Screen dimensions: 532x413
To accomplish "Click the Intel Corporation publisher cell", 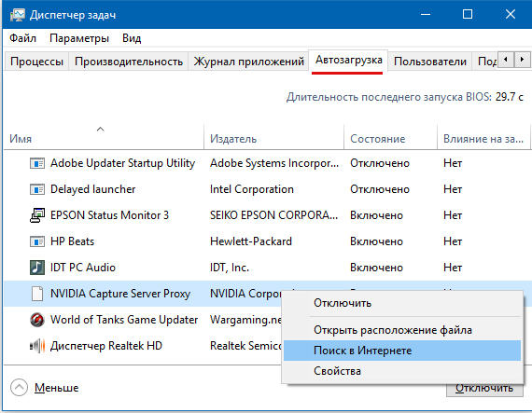I will coord(252,189).
